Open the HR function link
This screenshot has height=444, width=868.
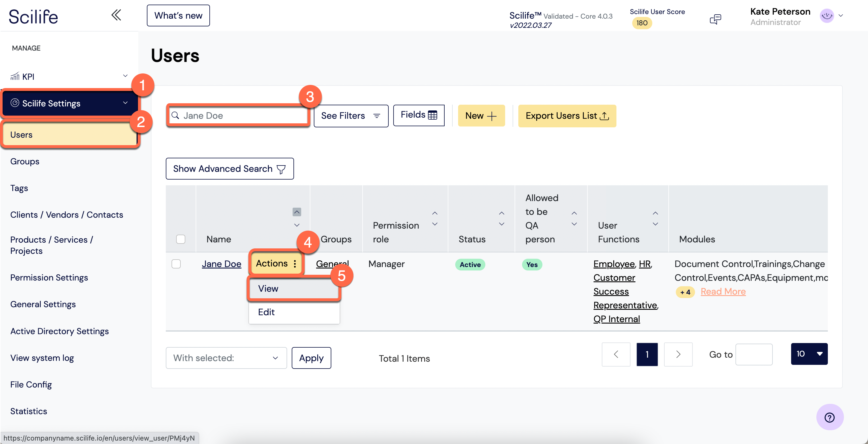[644, 264]
